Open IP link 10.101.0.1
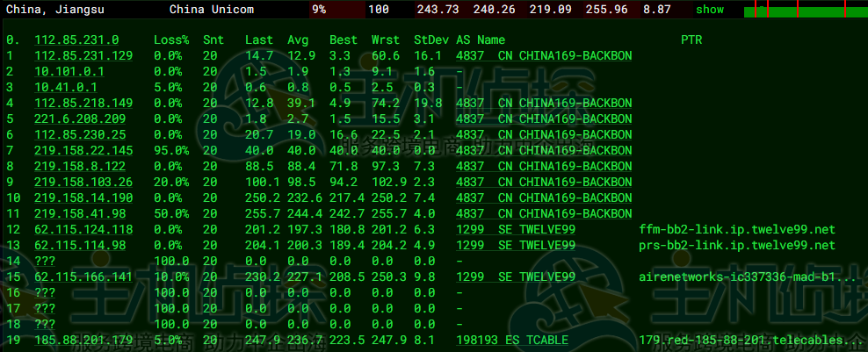 (x=69, y=72)
